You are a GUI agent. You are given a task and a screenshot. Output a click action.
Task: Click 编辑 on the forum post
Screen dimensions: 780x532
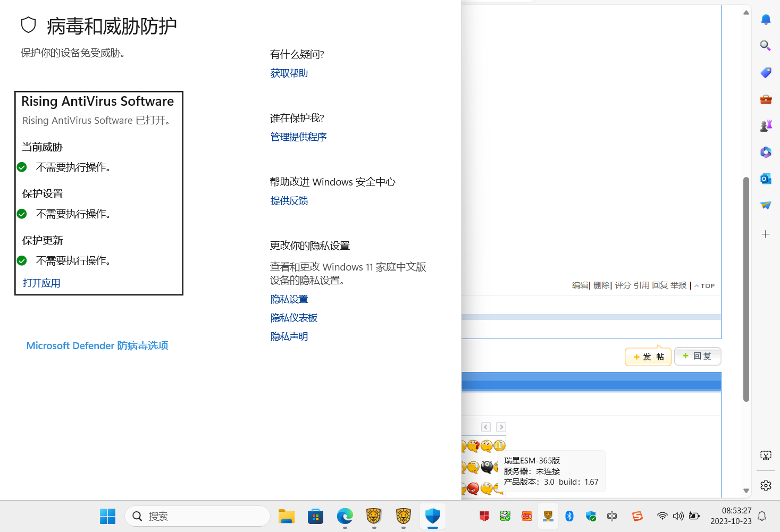click(580, 285)
